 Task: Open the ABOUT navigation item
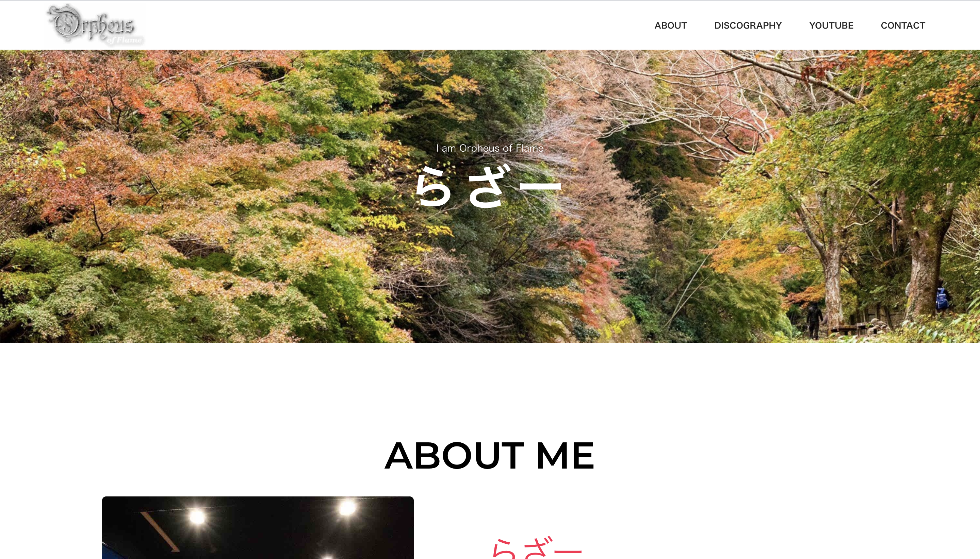pyautogui.click(x=670, y=26)
